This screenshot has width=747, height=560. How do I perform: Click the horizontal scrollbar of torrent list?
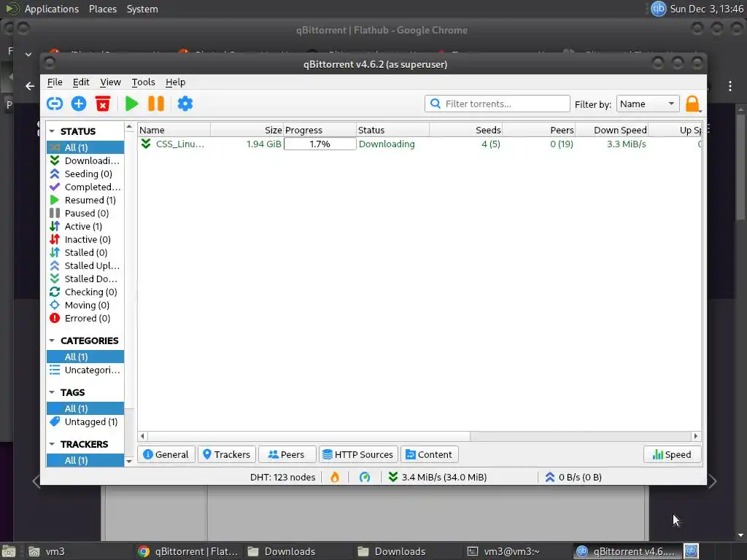pos(309,436)
